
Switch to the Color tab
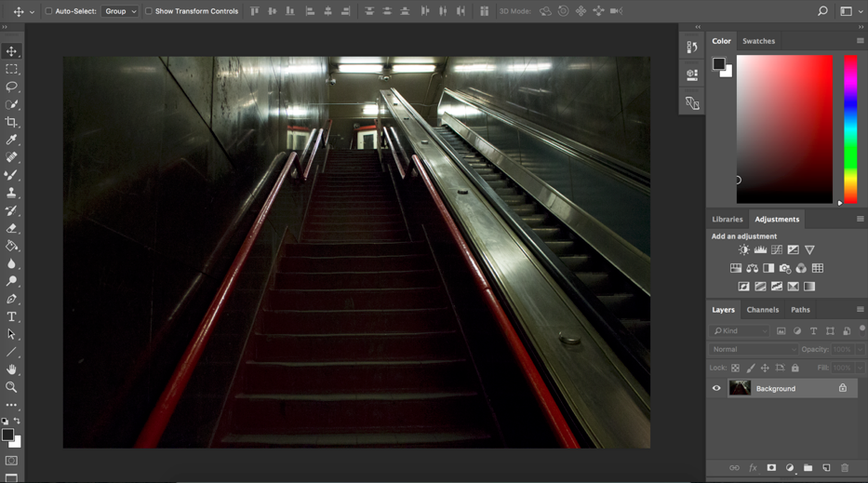(721, 41)
